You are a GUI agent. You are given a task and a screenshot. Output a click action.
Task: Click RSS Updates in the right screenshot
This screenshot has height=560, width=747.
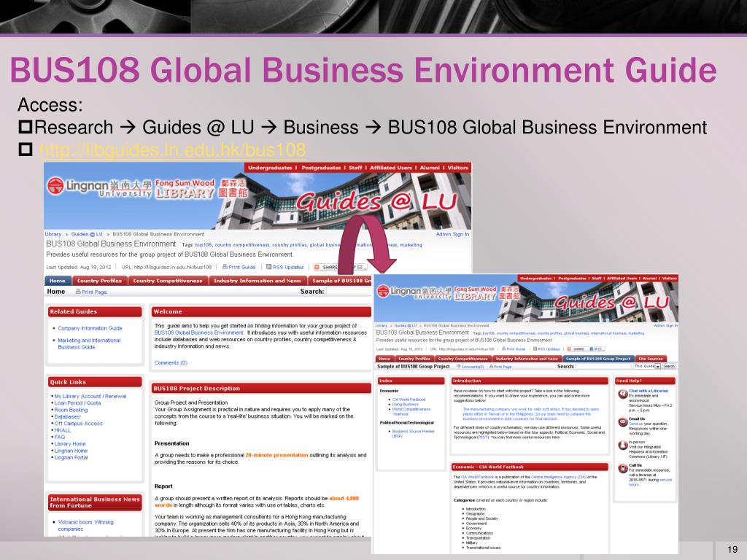click(546, 349)
